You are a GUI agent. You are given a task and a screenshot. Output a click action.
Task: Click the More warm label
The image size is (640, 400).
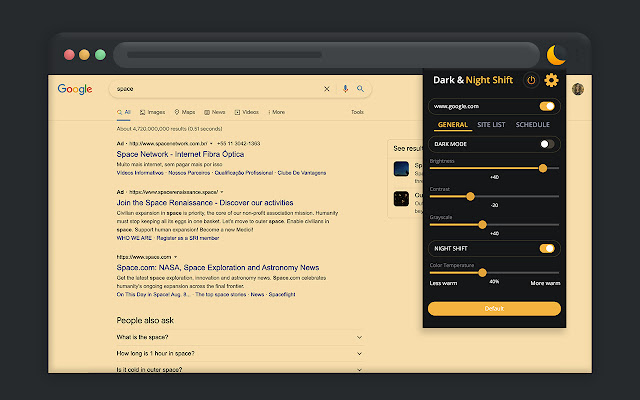coord(545,283)
